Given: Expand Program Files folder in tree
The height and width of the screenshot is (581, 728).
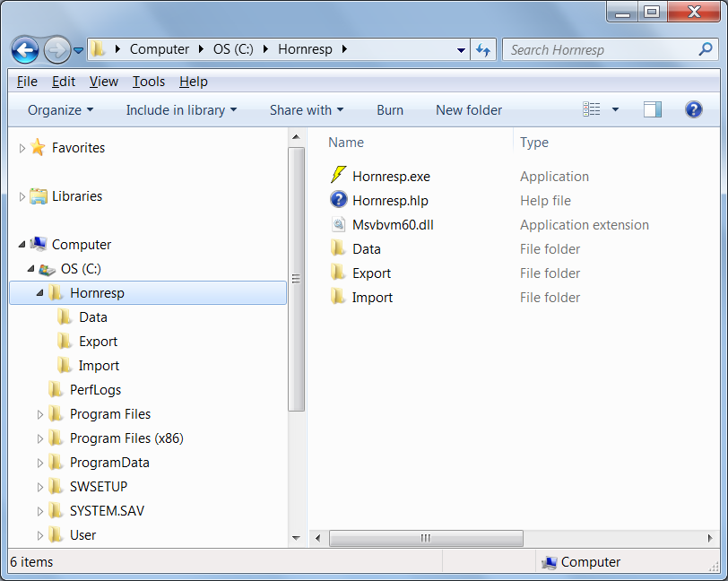Looking at the screenshot, I should [40, 414].
